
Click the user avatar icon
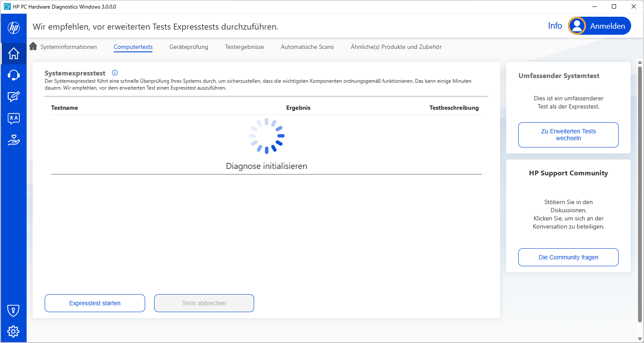pos(577,26)
